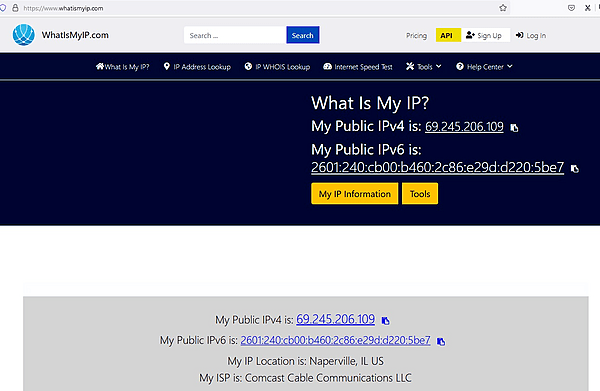
Task: Click the My IP Information button
Action: click(x=355, y=194)
